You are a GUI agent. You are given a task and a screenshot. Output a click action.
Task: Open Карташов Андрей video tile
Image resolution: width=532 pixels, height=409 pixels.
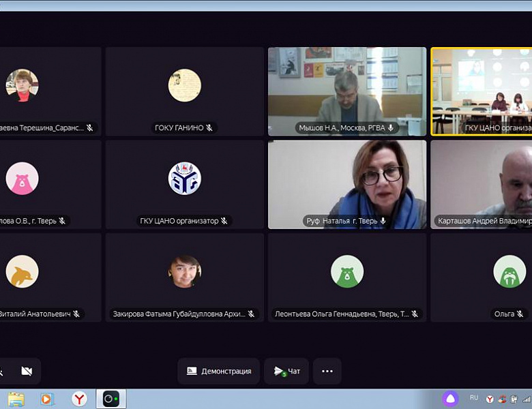tap(481, 185)
